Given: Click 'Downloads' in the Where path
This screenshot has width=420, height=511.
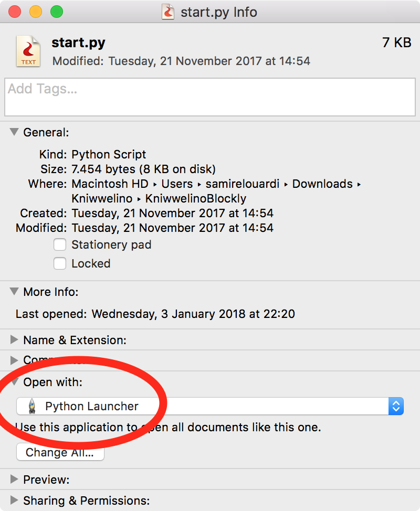Looking at the screenshot, I should point(322,184).
